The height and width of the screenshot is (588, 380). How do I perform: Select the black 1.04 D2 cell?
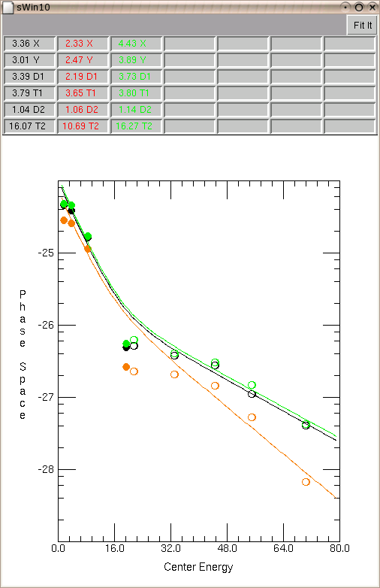click(x=30, y=110)
